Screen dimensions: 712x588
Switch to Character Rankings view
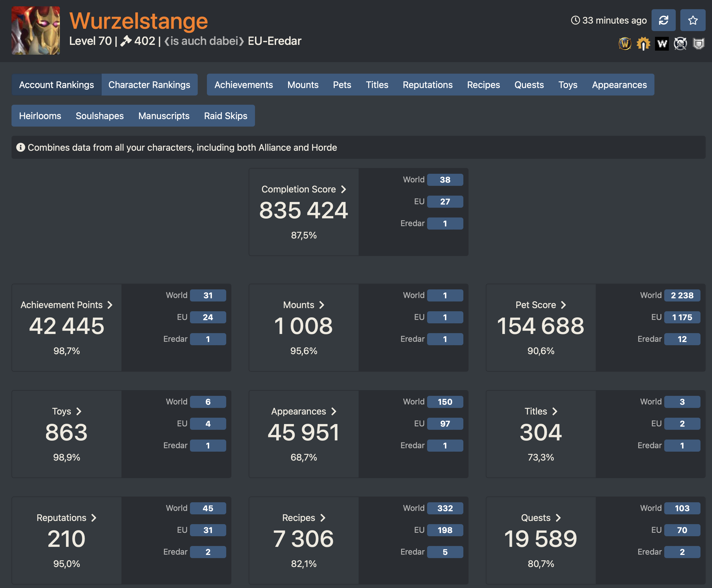tap(149, 85)
